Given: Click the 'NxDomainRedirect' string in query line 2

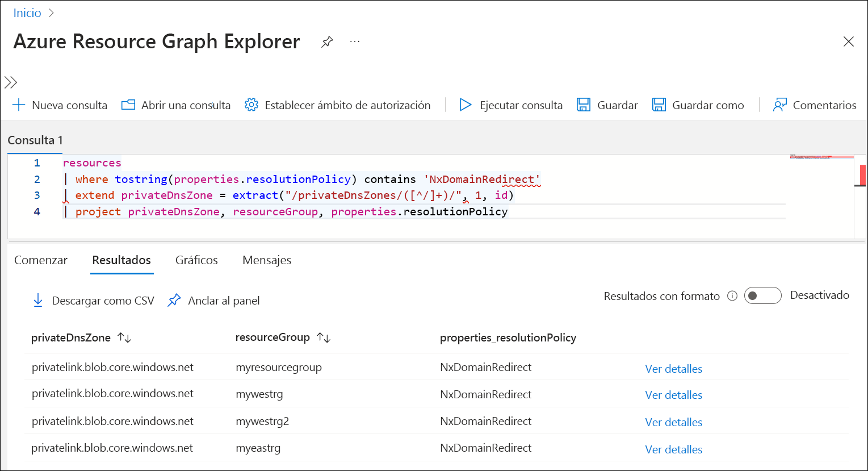Looking at the screenshot, I should click(x=482, y=180).
